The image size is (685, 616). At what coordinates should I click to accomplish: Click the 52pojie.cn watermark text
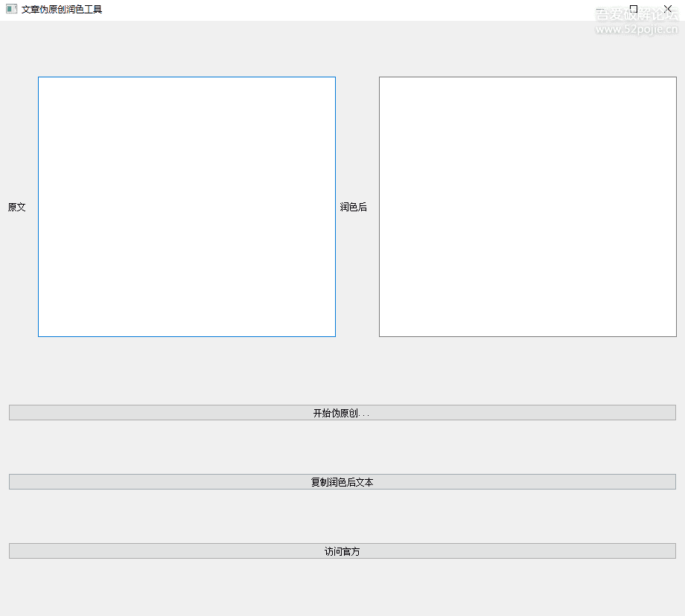[x=637, y=30]
